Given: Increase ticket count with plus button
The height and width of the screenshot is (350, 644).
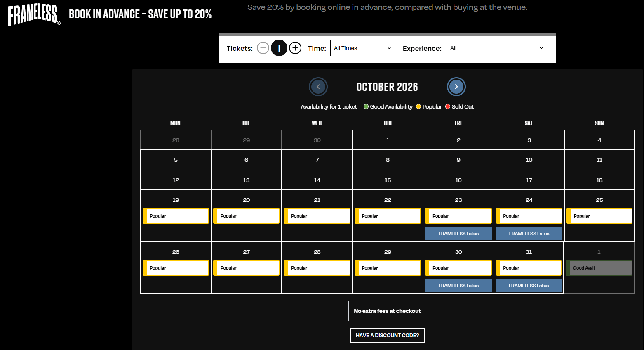Looking at the screenshot, I should click(x=295, y=48).
